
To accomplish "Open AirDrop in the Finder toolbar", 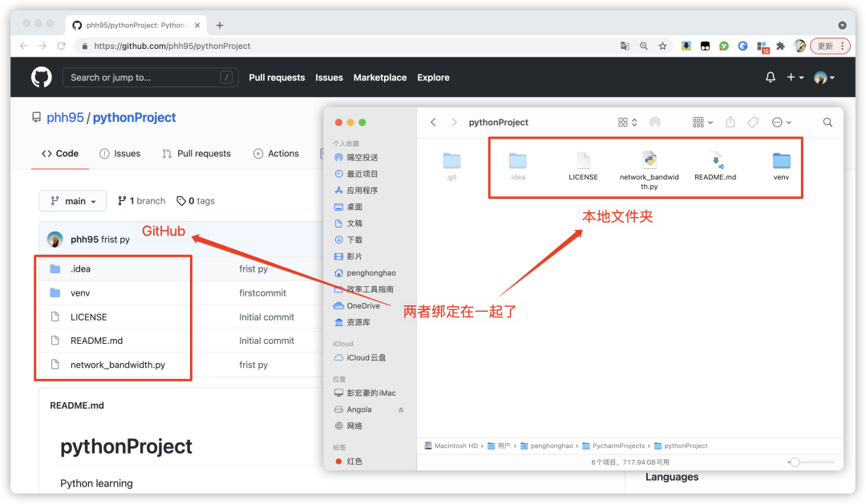I will pyautogui.click(x=655, y=122).
